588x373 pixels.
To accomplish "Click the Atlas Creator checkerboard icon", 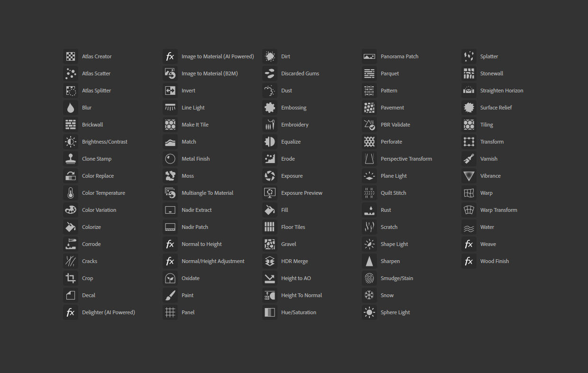I will pos(71,56).
